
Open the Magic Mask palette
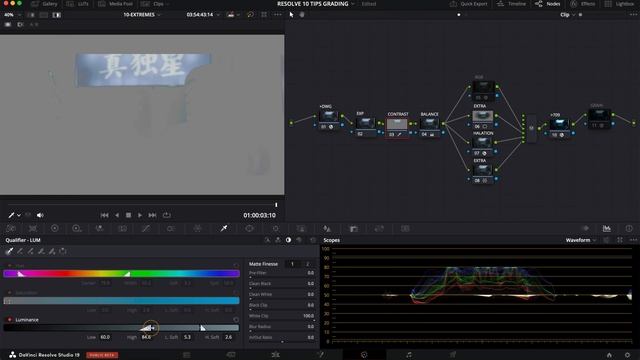[x=301, y=229]
